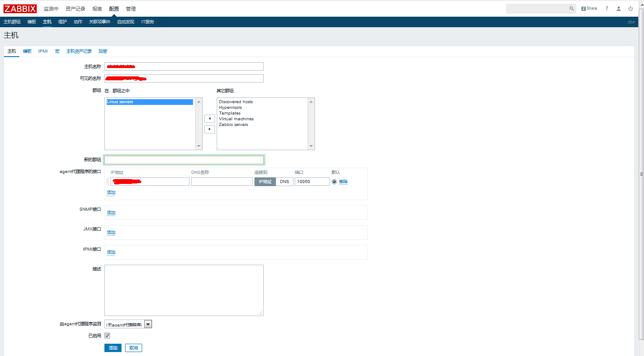Screen dimensions: 644x356
Task: Go to IT服务 submenu item
Action: click(148, 22)
